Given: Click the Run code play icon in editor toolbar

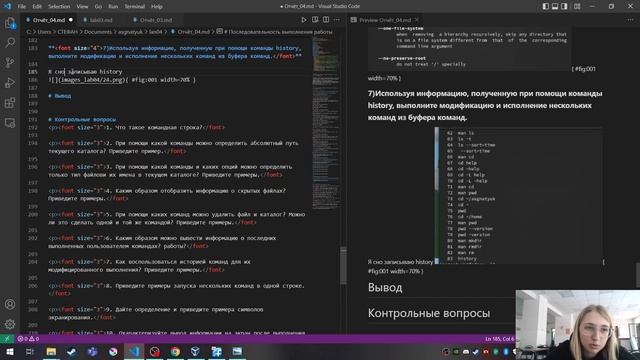Looking at the screenshot, I should 304,20.
